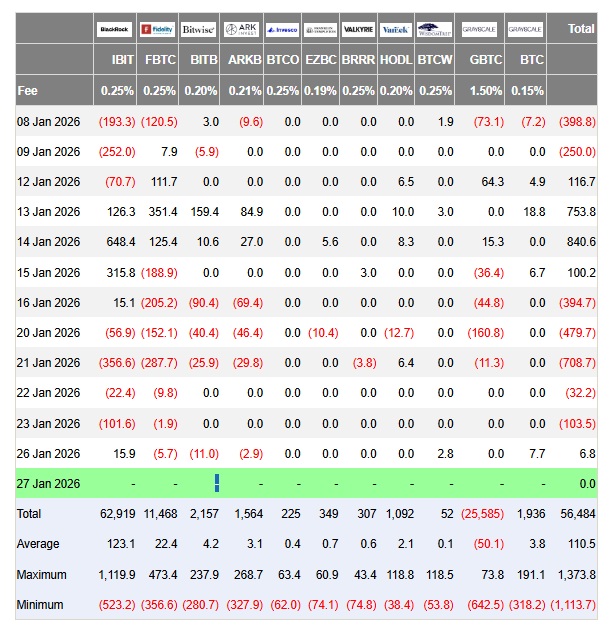Image resolution: width=615 pixels, height=631 pixels.
Task: Select the 27 Jan 2026 highlighted date
Action: coord(48,483)
